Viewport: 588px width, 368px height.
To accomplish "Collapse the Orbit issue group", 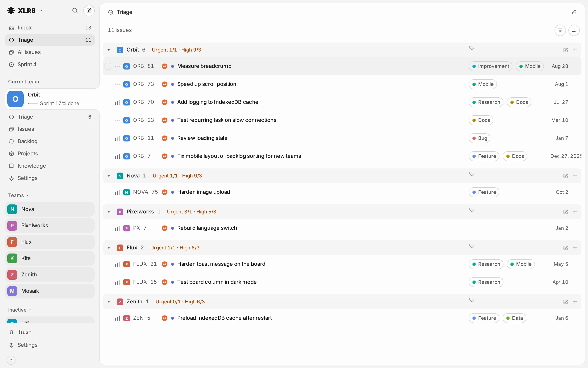I will (x=109, y=50).
